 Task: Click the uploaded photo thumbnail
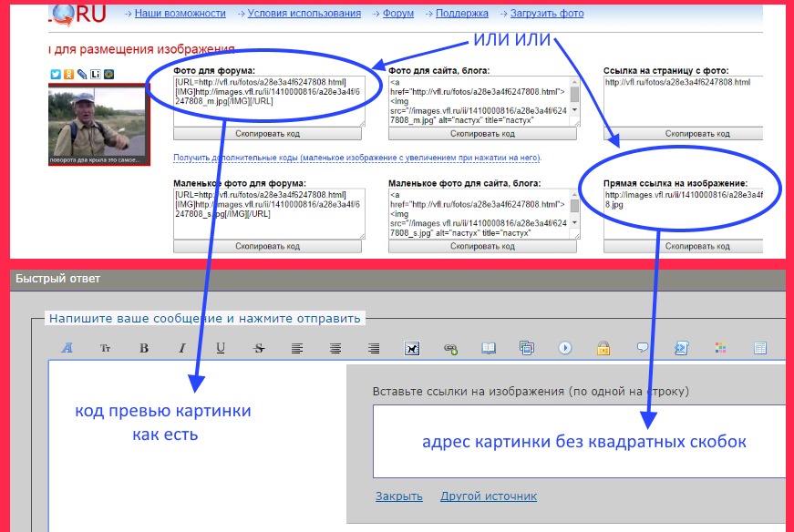coord(98,125)
